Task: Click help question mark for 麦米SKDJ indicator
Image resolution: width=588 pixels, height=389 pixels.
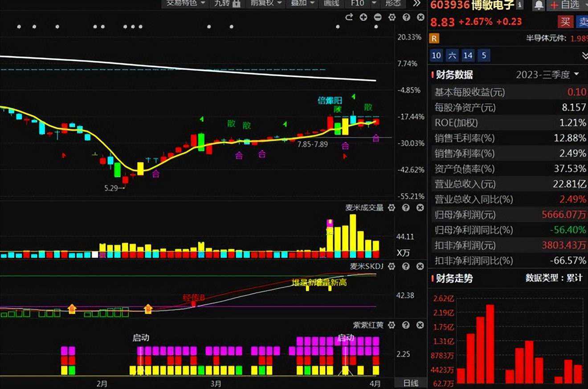Action: [x=406, y=266]
